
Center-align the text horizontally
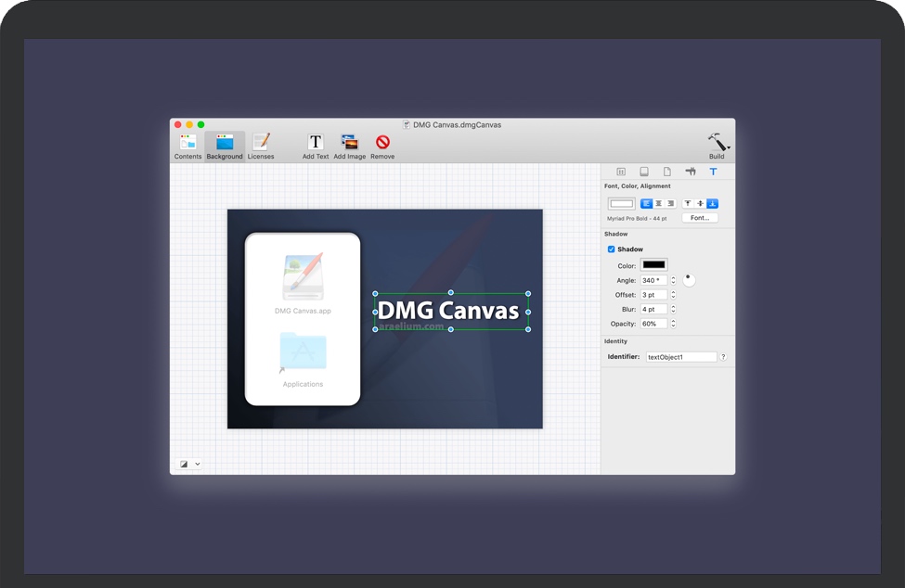659,204
